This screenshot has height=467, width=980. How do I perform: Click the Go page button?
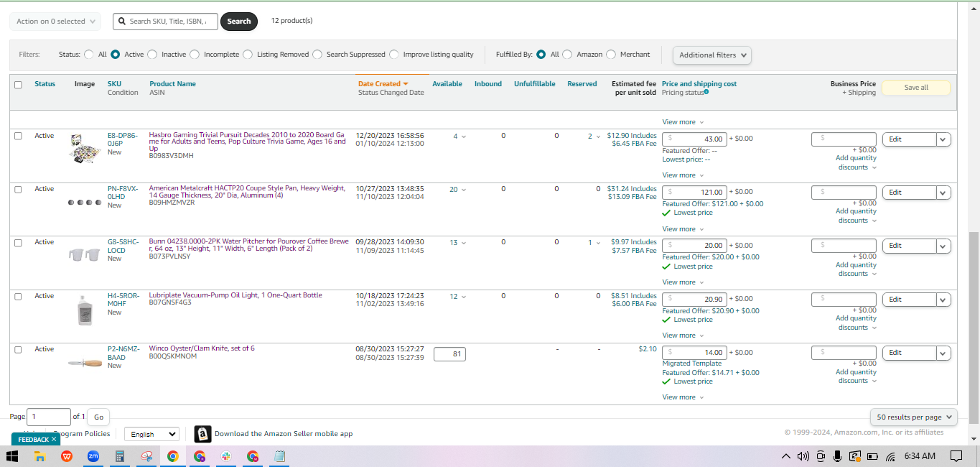point(98,417)
